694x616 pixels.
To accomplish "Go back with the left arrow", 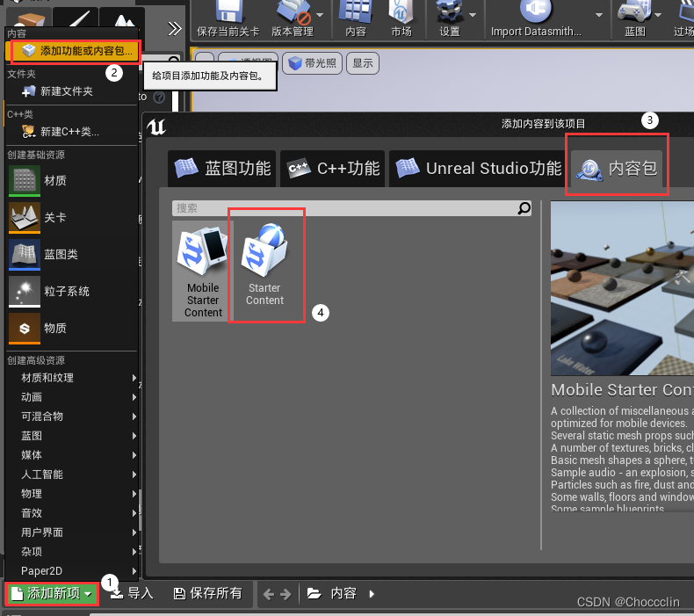I will [269, 594].
